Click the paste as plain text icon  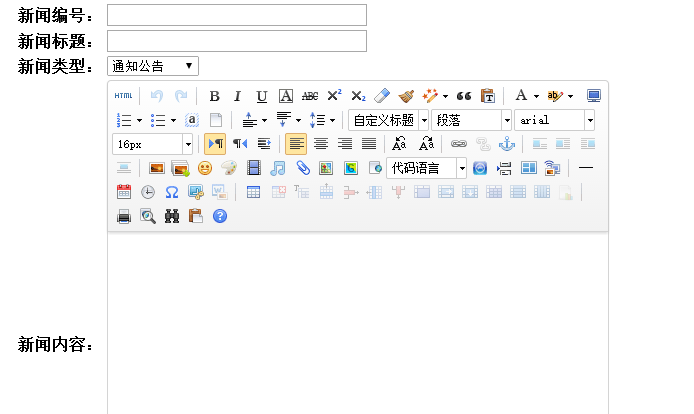tap(487, 96)
